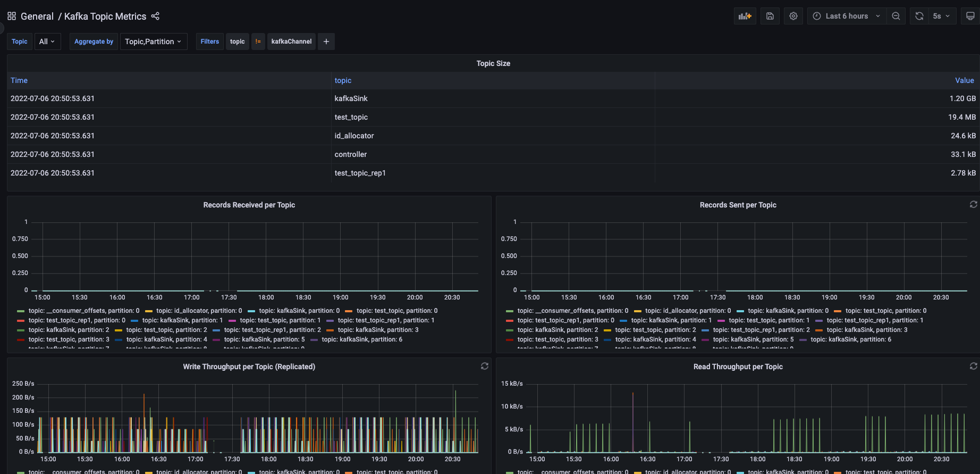Toggle id_allocator partition 0 series in Records Received legend

(199, 311)
